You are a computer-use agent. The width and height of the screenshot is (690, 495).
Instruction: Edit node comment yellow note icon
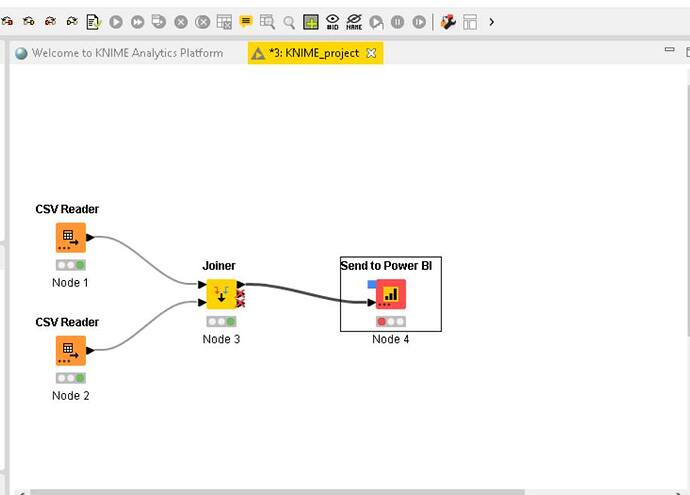(x=246, y=21)
